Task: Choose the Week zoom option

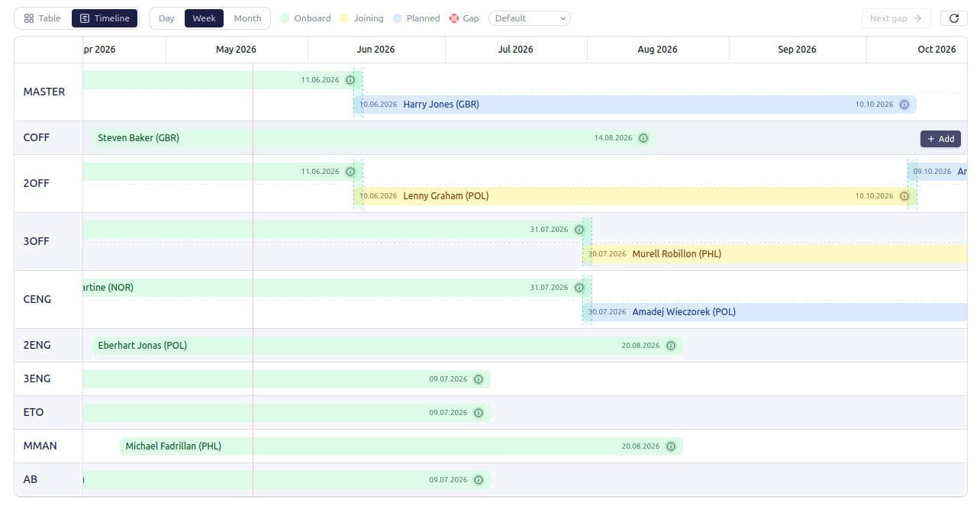Action: point(204,18)
